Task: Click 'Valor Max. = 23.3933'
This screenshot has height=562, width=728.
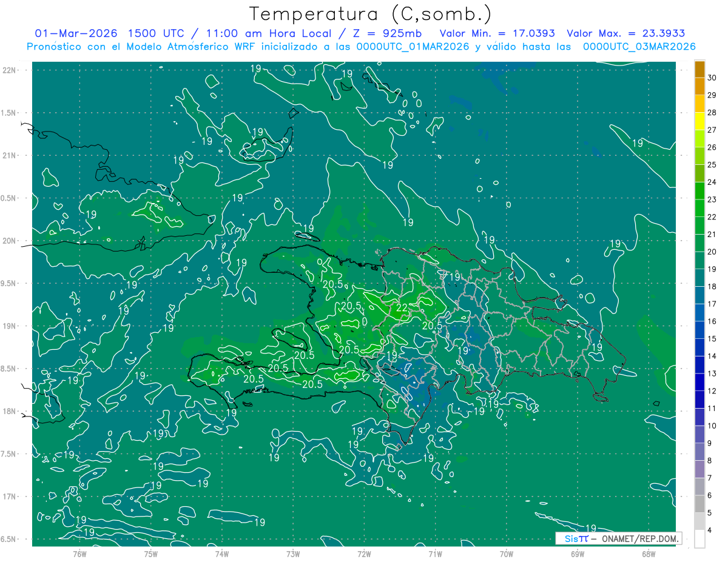Action: click(625, 33)
